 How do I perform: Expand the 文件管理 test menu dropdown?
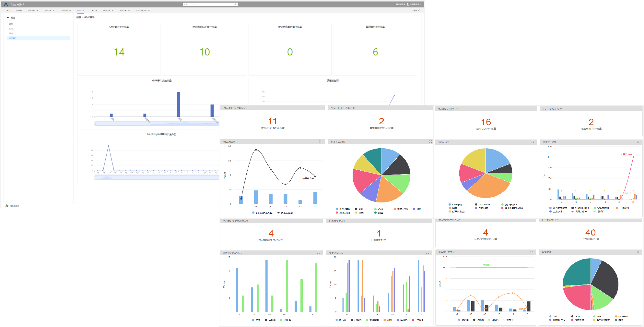coord(149,10)
